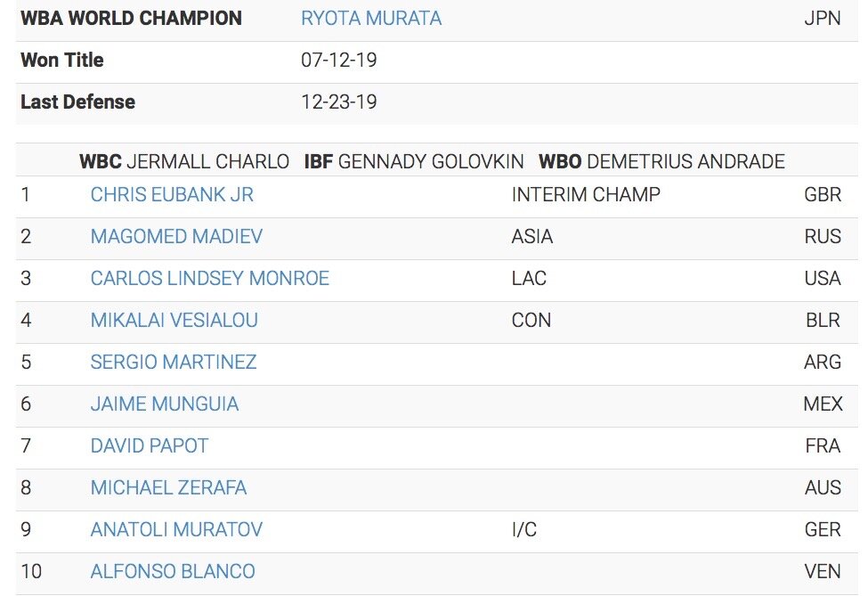
Task: Click the Won Title date 07-12-19
Action: coord(339,61)
